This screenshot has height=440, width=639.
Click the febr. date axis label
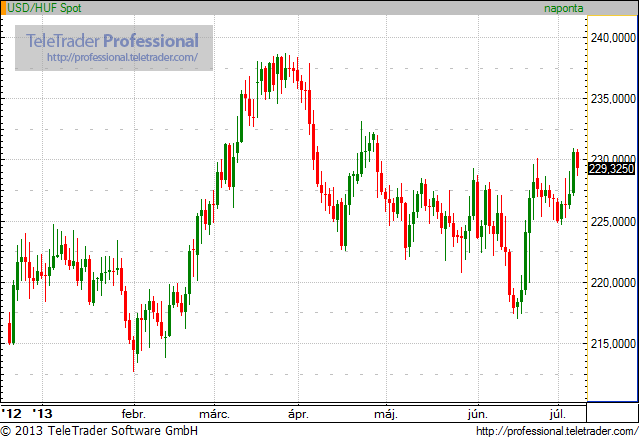(x=134, y=414)
